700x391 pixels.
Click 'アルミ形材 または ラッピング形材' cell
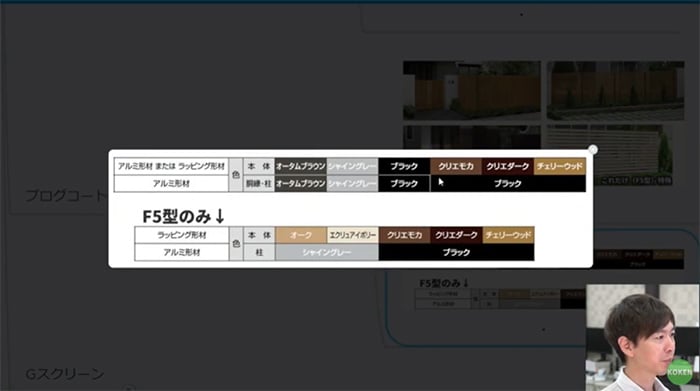point(171,166)
